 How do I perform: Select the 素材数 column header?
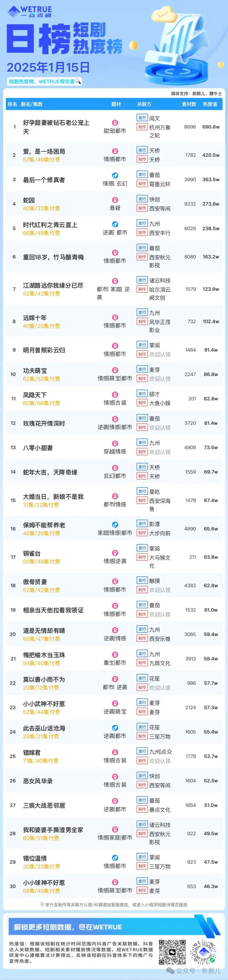coord(189,104)
